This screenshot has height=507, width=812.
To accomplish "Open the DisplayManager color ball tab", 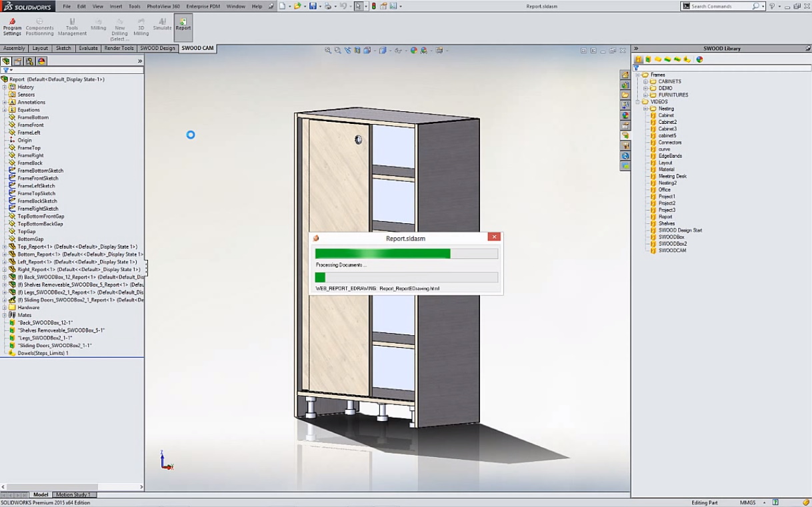I will coord(41,61).
